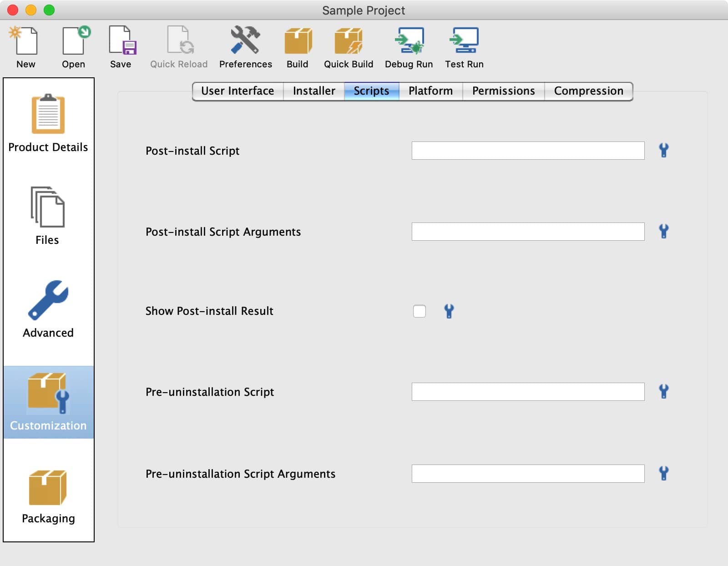Viewport: 728px width, 566px height.
Task: Select the Scripts tab
Action: click(371, 91)
